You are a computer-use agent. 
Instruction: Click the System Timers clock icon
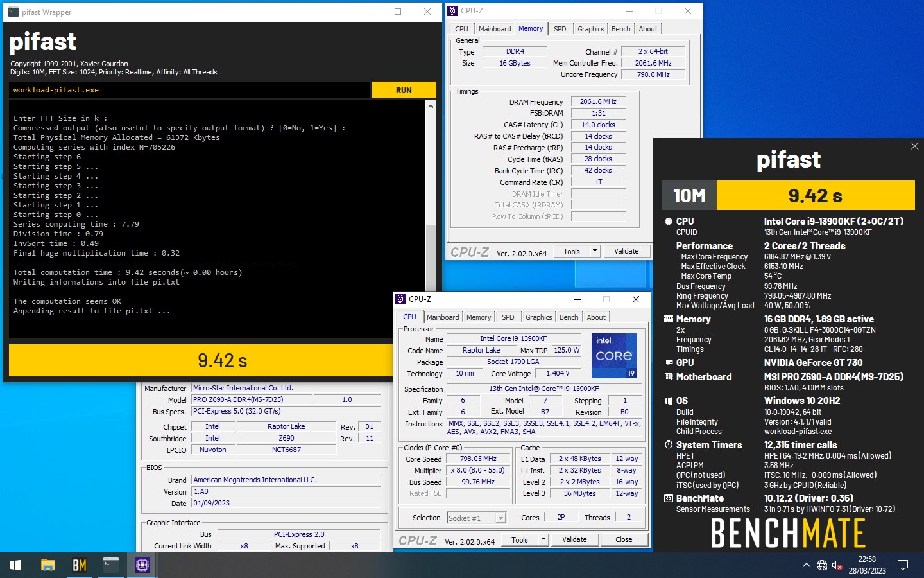(x=669, y=445)
